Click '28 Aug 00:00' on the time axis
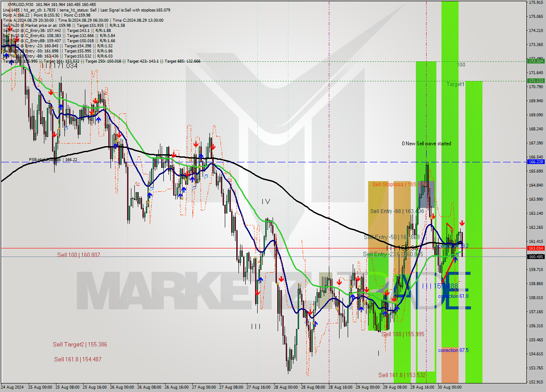 (286, 387)
